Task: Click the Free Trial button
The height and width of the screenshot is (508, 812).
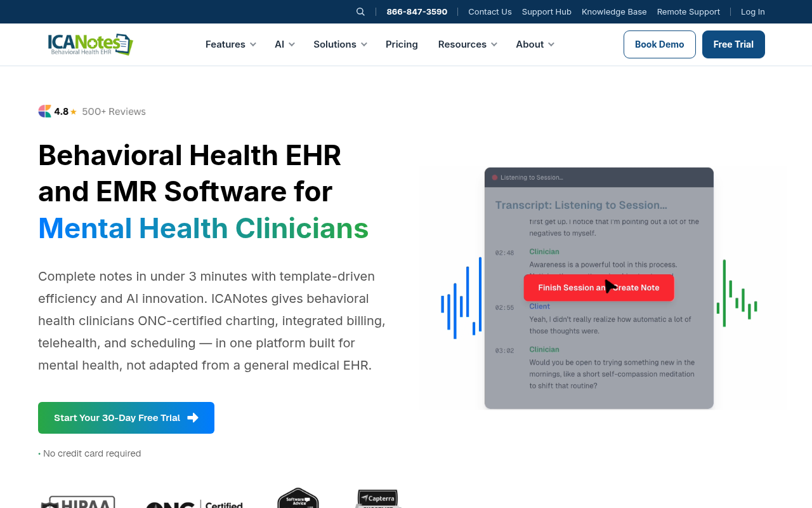Action: (733, 44)
